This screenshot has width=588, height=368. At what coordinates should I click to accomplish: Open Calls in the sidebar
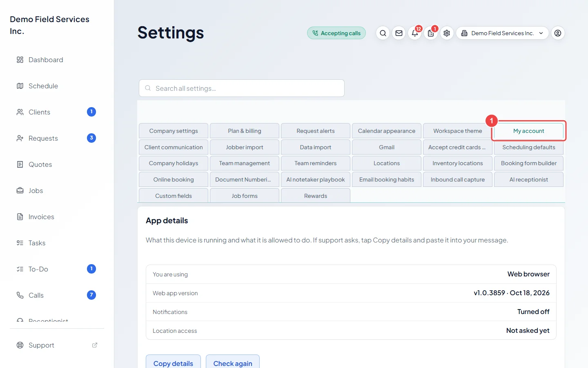(57, 295)
